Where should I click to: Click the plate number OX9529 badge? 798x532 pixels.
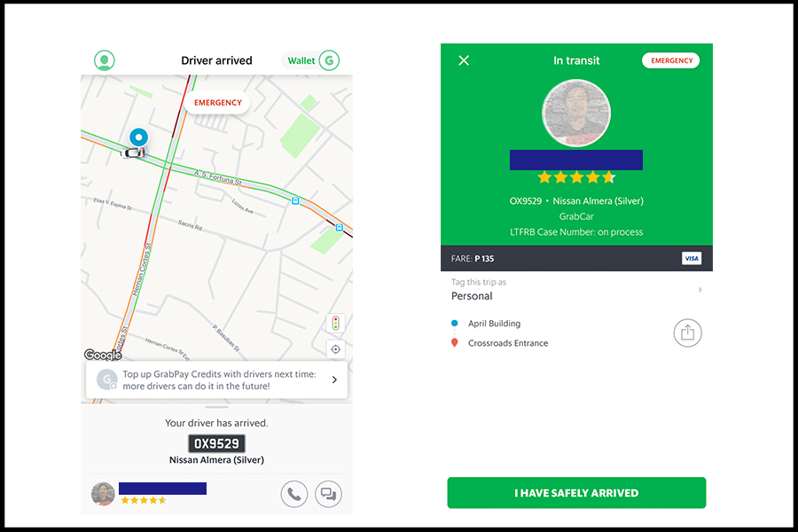pos(217,443)
